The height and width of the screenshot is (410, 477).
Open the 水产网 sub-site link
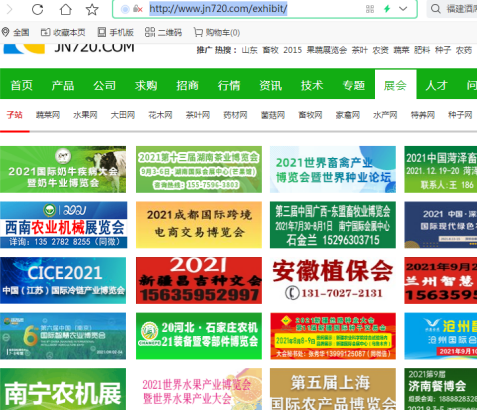click(385, 115)
